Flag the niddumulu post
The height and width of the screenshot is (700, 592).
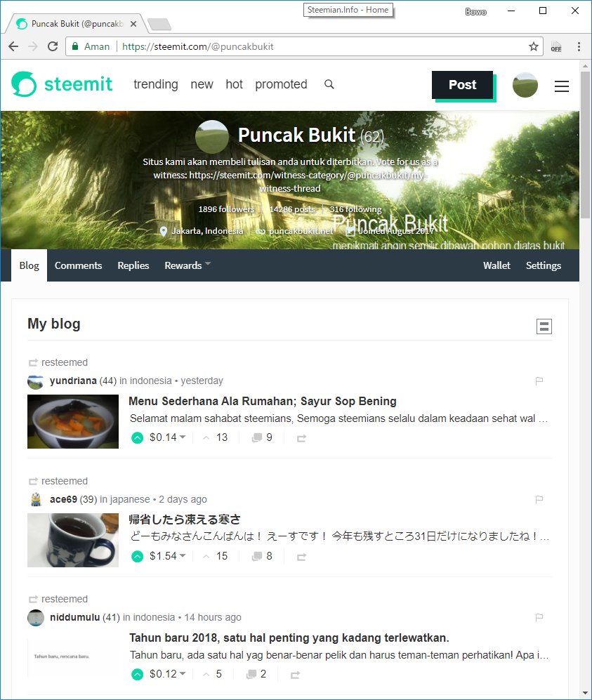tap(539, 617)
